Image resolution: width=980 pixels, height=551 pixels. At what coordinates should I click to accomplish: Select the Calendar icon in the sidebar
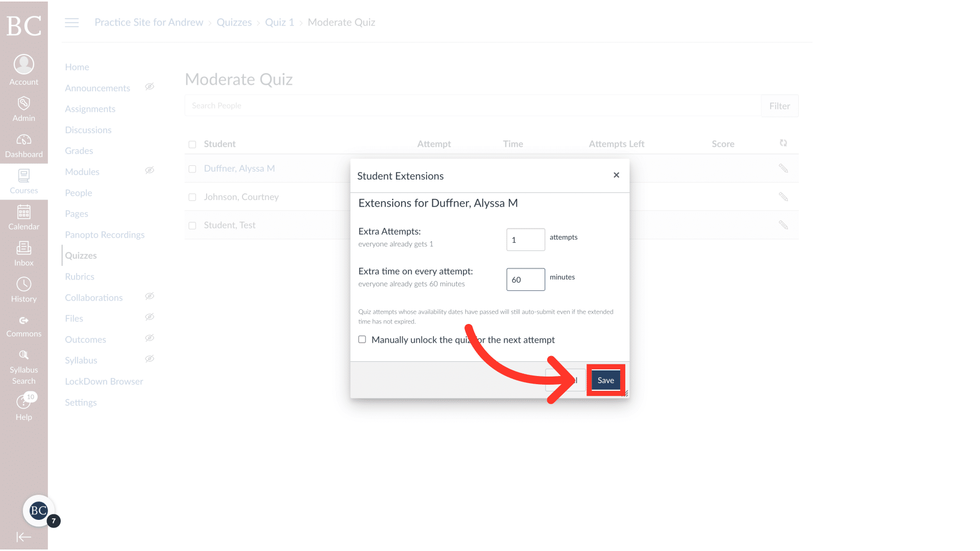tap(23, 217)
